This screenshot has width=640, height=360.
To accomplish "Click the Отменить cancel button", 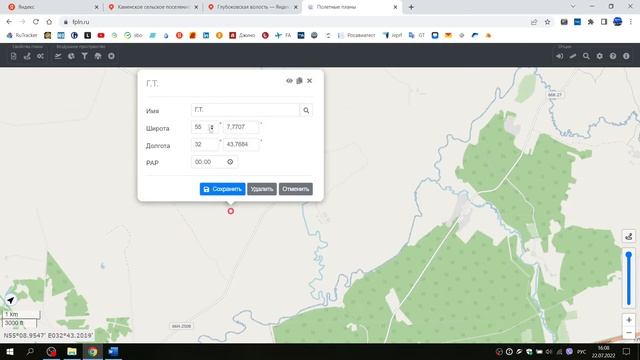I will (296, 189).
